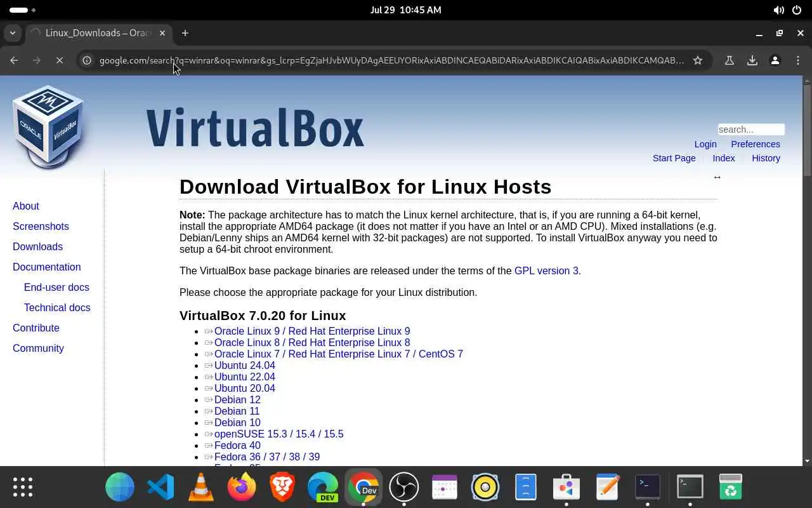
Task: Toggle page width double-arrow control
Action: click(x=717, y=177)
